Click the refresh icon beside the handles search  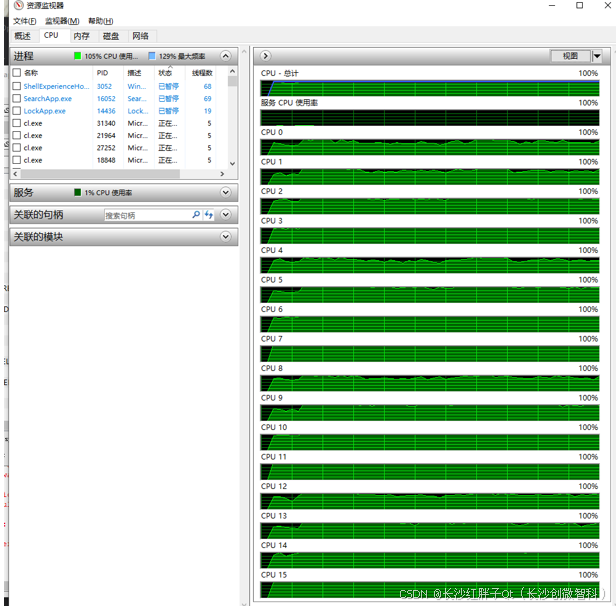point(209,215)
